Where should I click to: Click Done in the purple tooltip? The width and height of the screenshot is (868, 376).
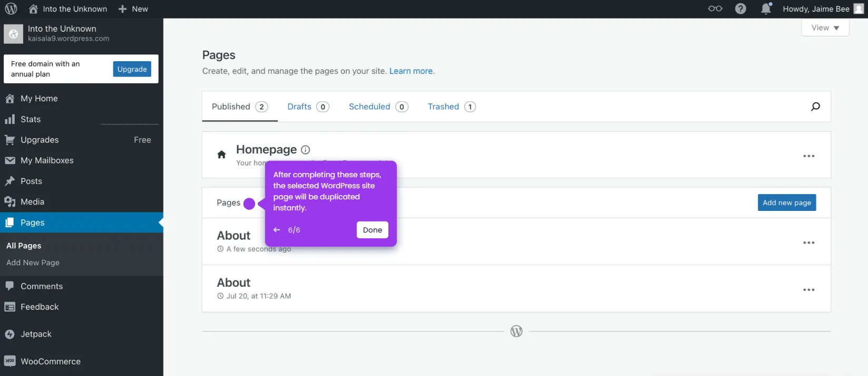pyautogui.click(x=373, y=230)
